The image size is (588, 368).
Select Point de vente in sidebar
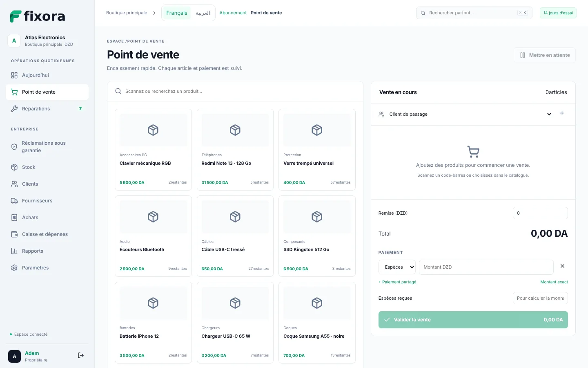(x=47, y=92)
